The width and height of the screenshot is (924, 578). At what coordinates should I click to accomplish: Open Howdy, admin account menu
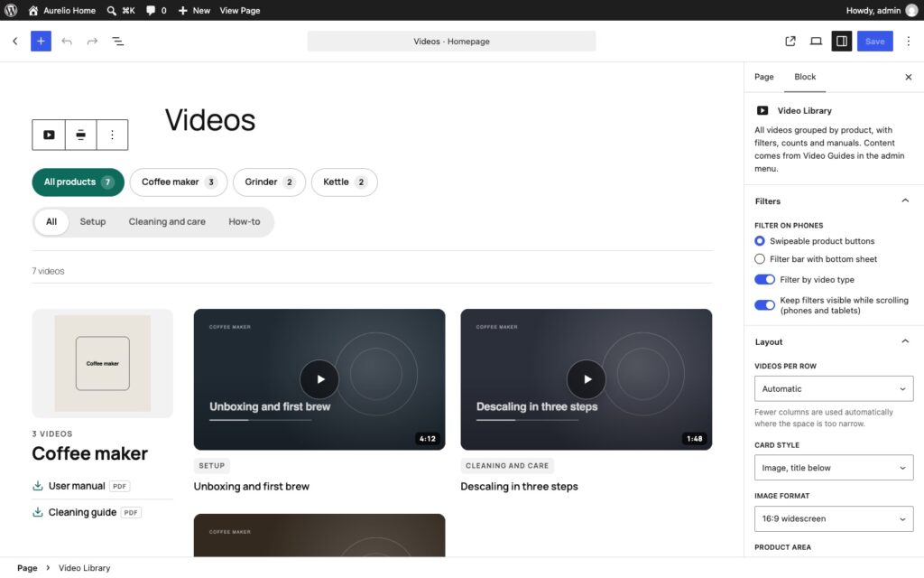tap(882, 10)
